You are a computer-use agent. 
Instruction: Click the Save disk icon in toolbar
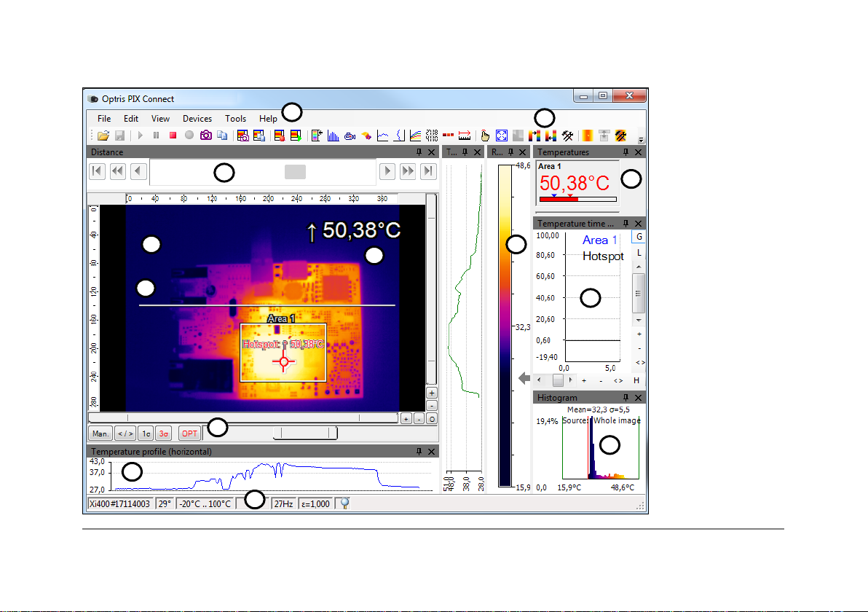119,136
